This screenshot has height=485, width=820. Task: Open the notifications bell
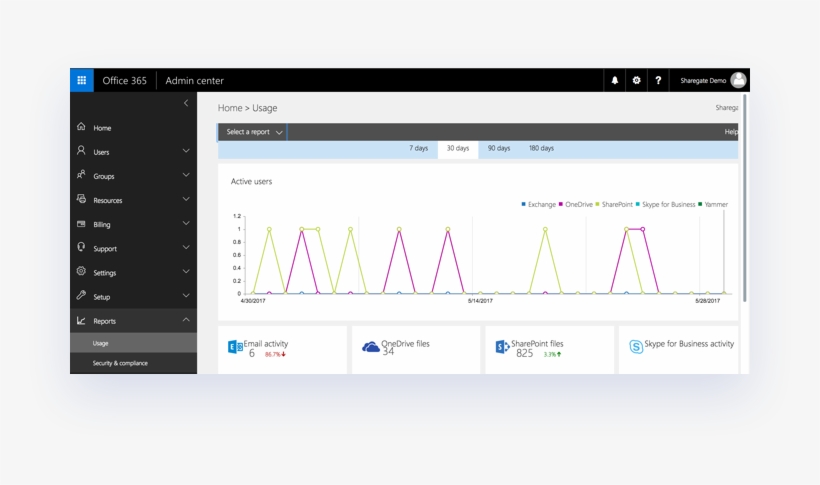(614, 80)
